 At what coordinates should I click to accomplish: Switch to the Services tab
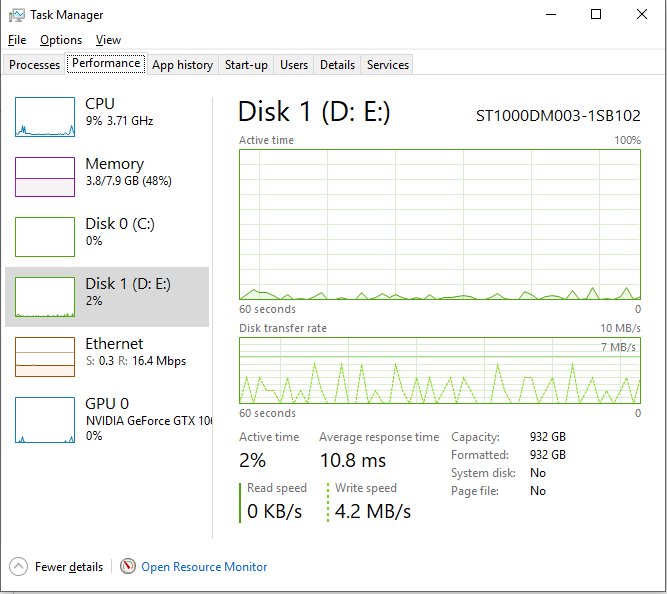pos(388,65)
